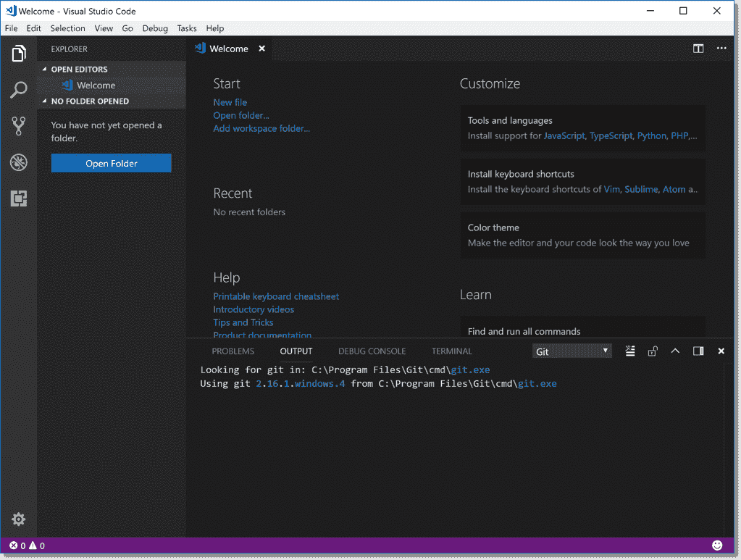Move the panel to the right
The width and height of the screenshot is (741, 560).
pyautogui.click(x=698, y=351)
